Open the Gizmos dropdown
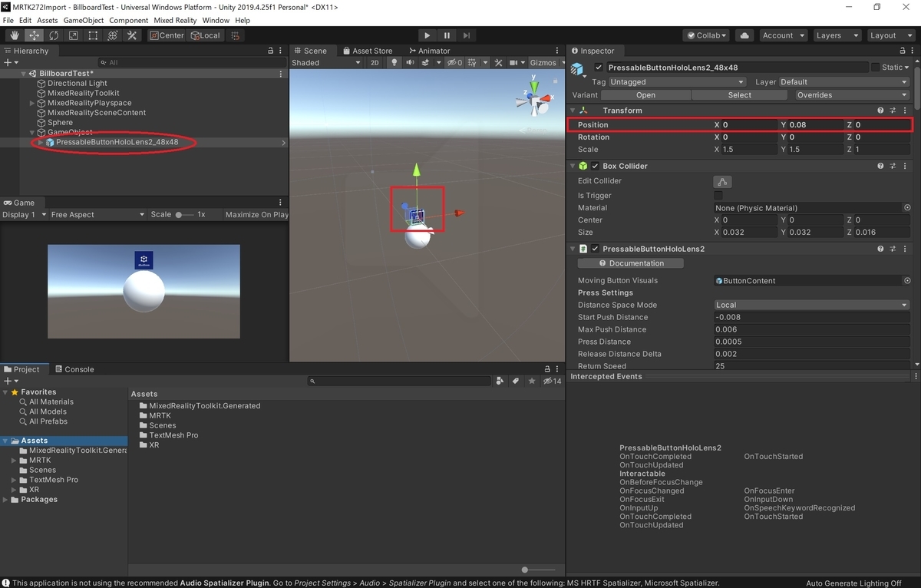The image size is (921, 588). point(546,63)
